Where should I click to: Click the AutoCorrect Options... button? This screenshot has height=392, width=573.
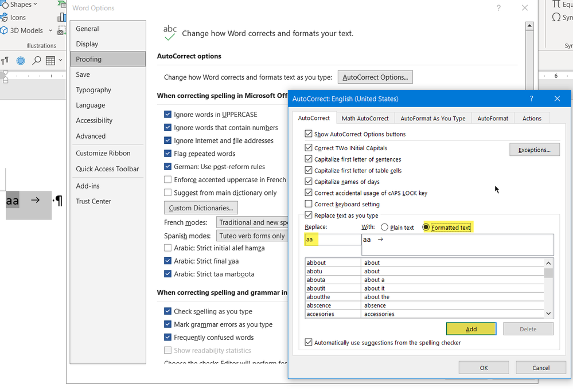[x=375, y=77]
